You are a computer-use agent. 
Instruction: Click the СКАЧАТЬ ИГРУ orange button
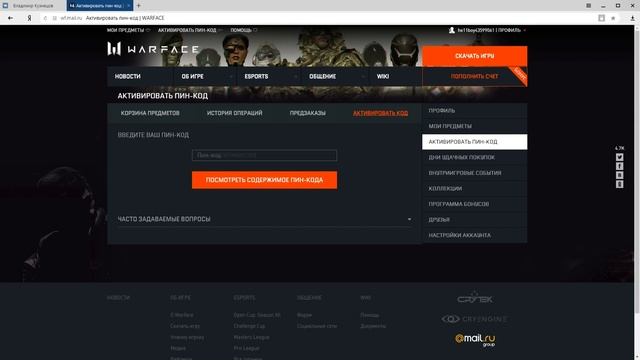click(x=475, y=56)
